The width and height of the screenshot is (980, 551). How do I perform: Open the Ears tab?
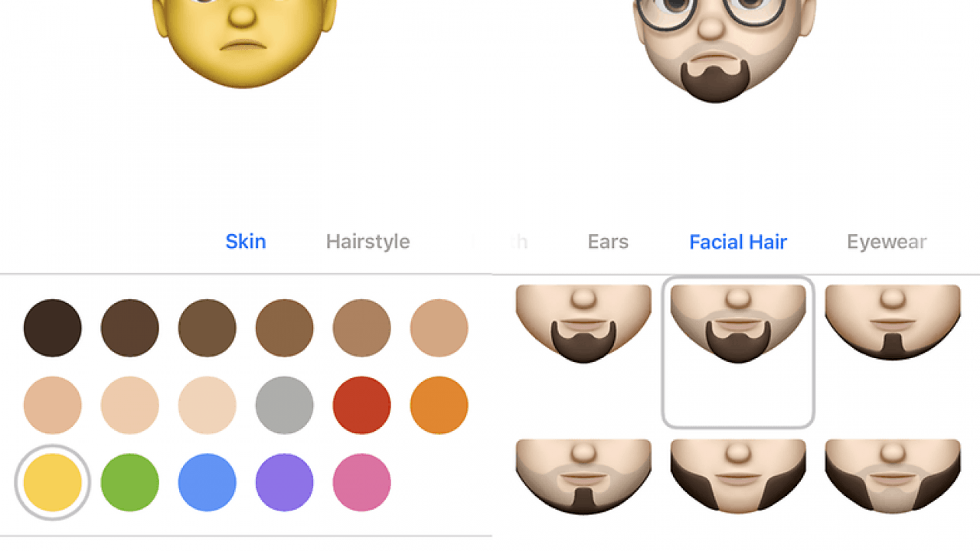coord(608,242)
